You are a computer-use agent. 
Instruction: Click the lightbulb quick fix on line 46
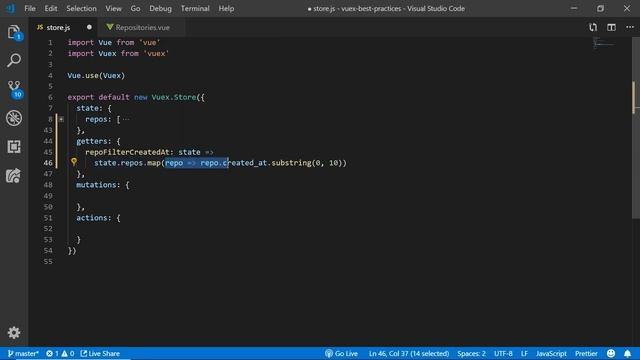[x=74, y=162]
